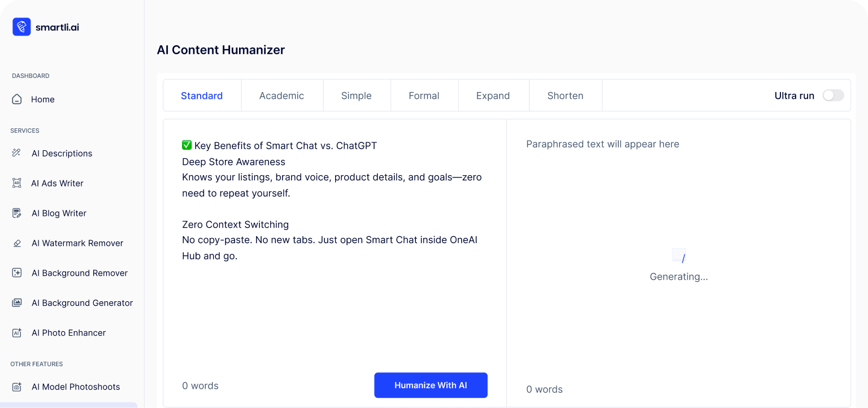The image size is (868, 408).
Task: Switch to the Expand tab
Action: click(493, 96)
